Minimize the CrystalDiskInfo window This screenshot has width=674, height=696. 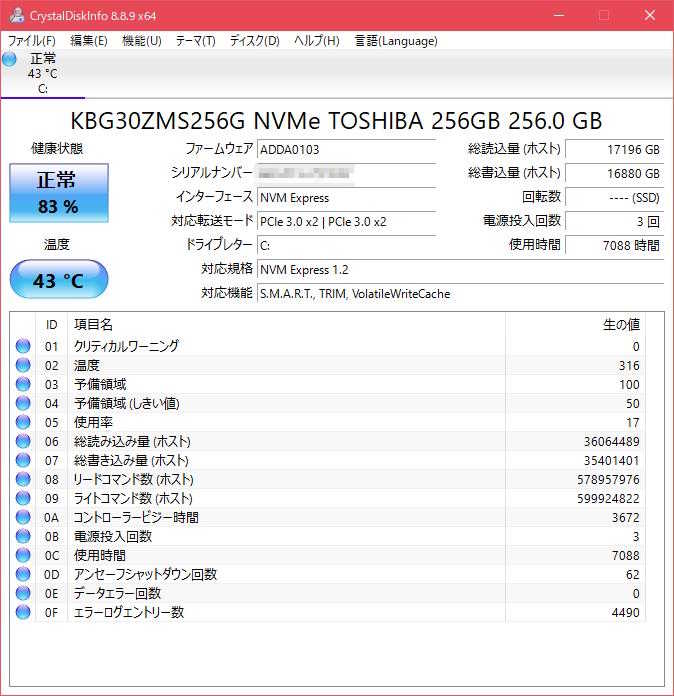tap(559, 16)
